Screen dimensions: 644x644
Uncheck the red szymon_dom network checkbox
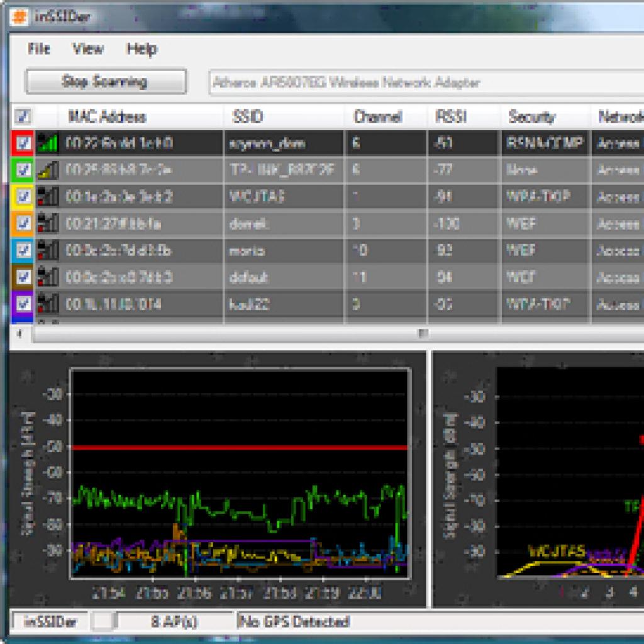click(23, 143)
